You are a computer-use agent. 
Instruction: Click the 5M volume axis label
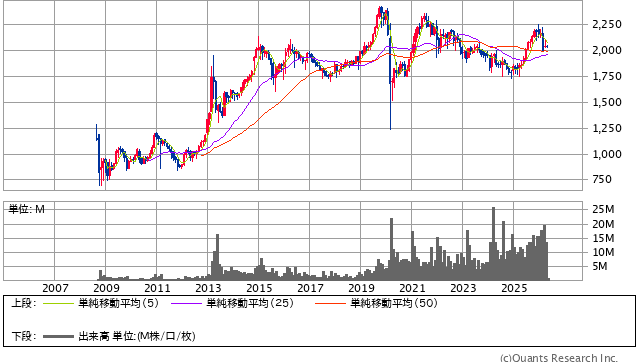(x=600, y=266)
